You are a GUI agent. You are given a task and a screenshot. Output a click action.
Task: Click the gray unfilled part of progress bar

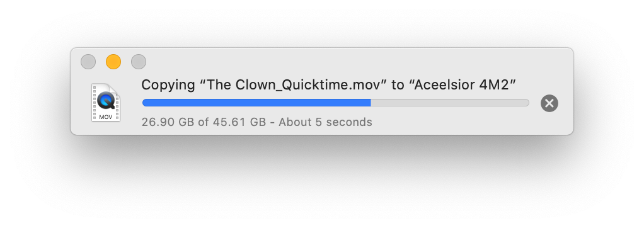(x=450, y=103)
